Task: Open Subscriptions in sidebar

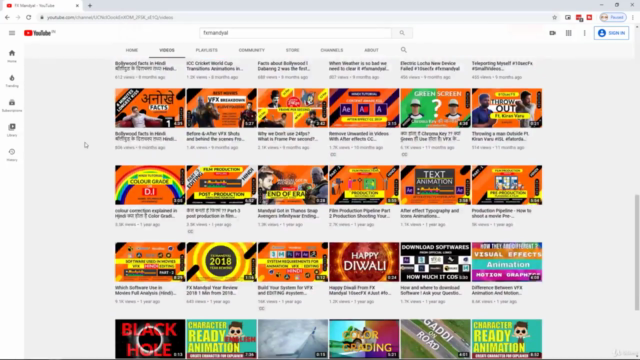Action: [x=12, y=105]
